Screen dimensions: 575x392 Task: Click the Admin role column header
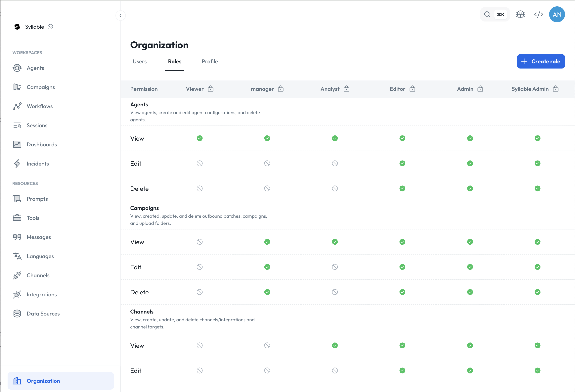click(465, 89)
